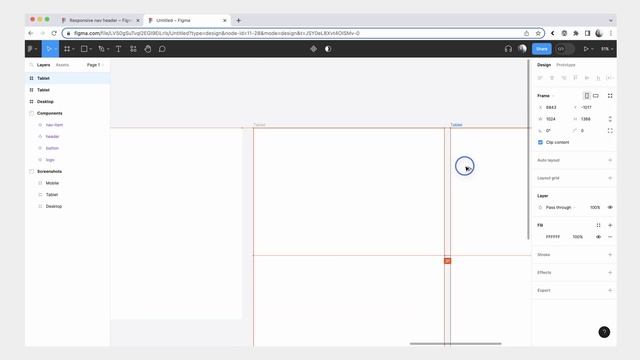Select the nav-item component layer
The image size is (640, 360).
67,125
